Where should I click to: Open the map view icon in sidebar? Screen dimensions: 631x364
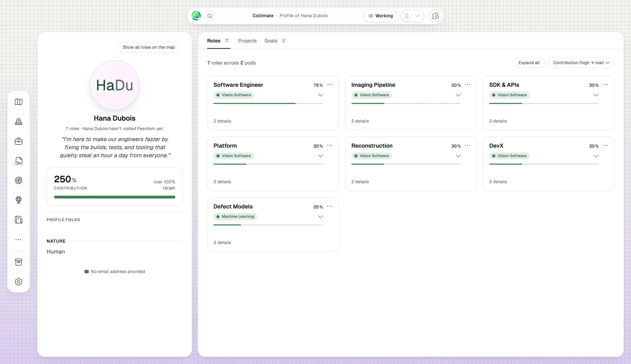point(19,102)
